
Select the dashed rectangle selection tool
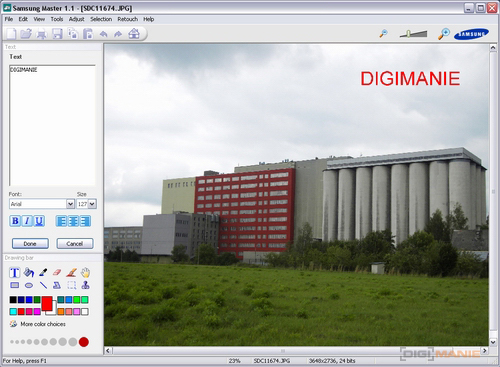(x=71, y=285)
